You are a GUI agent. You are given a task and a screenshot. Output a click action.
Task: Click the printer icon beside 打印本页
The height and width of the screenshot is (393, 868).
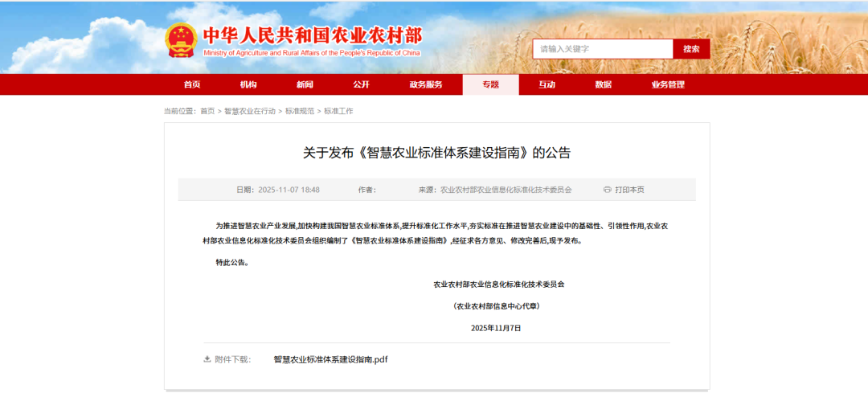click(x=608, y=190)
